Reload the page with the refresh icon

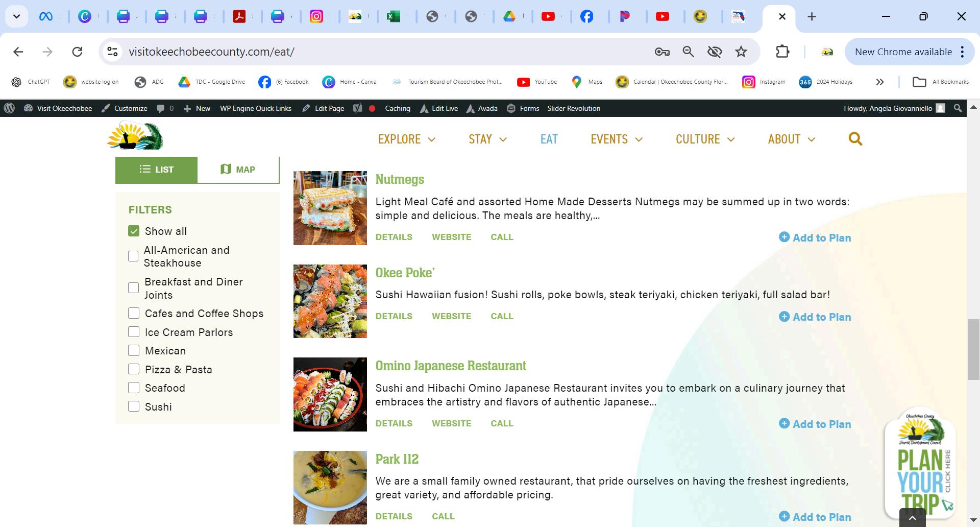[x=77, y=52]
